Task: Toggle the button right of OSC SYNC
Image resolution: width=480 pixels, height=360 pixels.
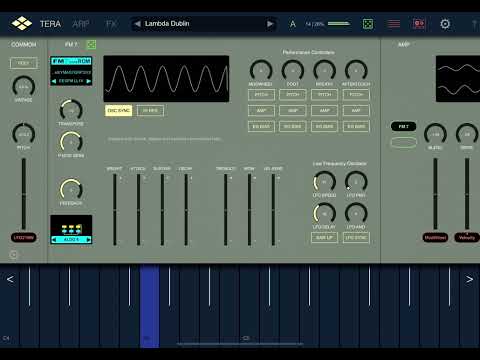Action: coord(150,110)
